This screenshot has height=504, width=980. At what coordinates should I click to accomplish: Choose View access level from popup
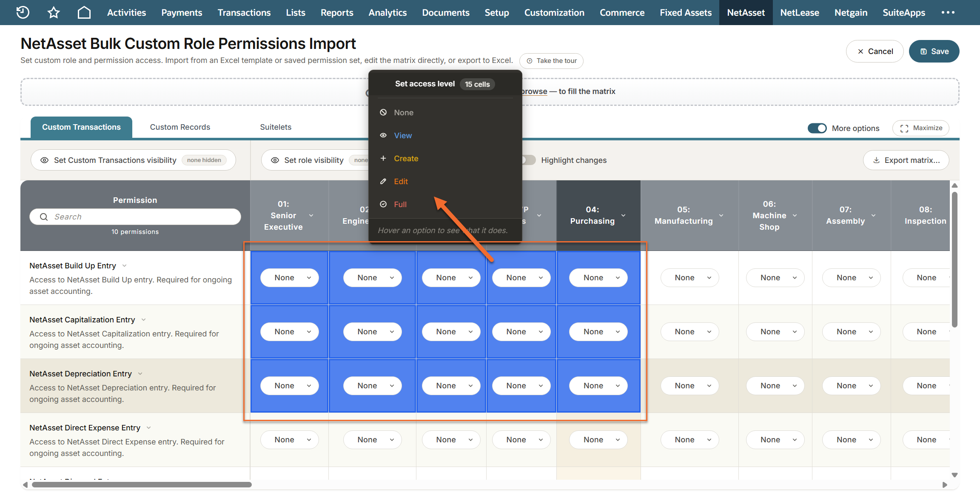coord(445,136)
